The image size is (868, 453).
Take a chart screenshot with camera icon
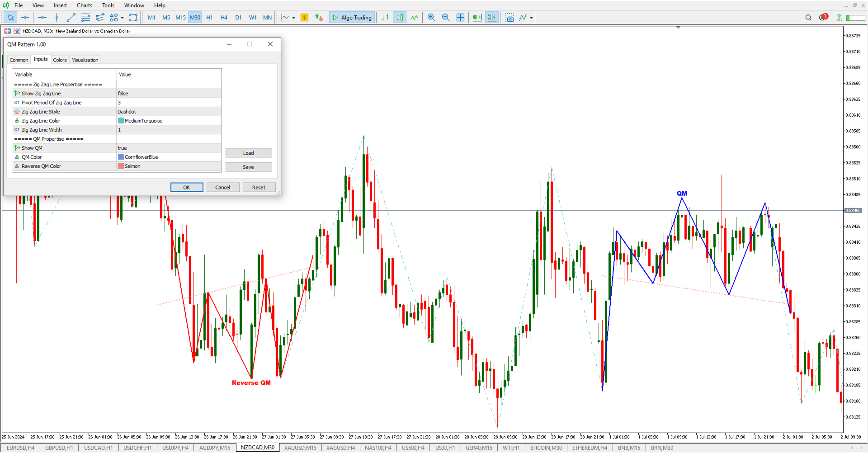pyautogui.click(x=509, y=18)
